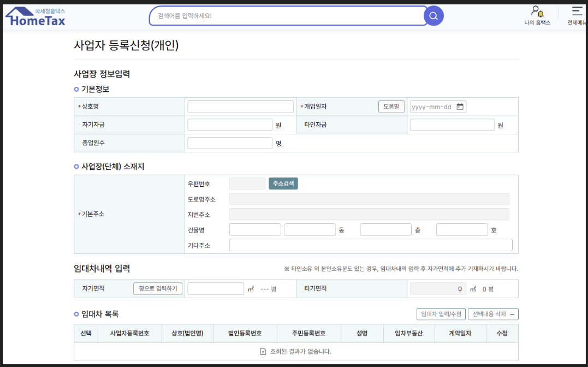Click the 상호명 business name input field

240,106
